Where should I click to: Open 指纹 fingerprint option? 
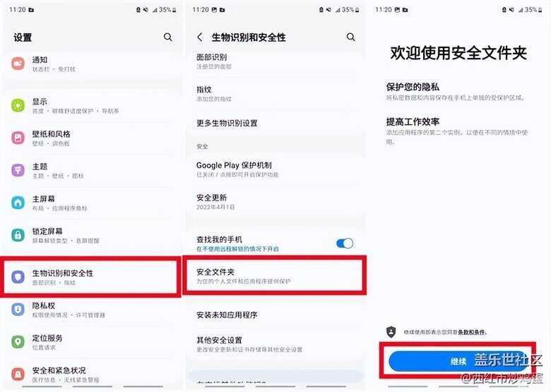[275, 93]
